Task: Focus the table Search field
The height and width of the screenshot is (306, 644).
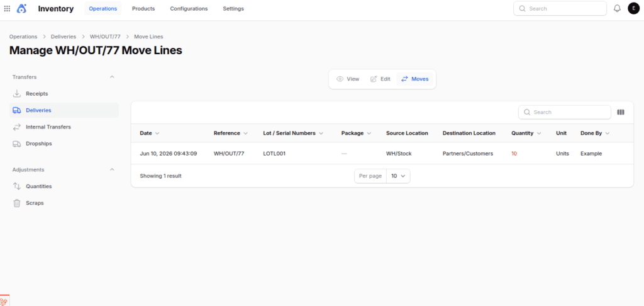Action: pos(565,112)
